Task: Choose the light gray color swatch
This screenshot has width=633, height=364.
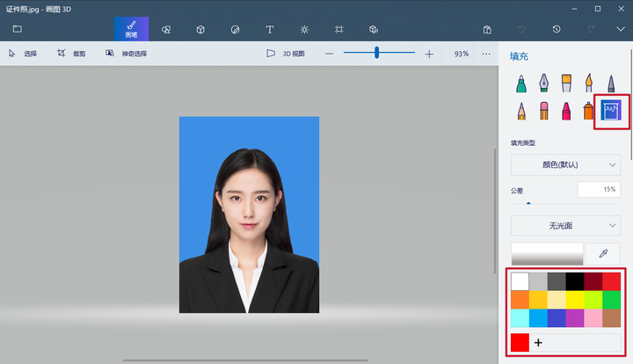Action: point(538,281)
